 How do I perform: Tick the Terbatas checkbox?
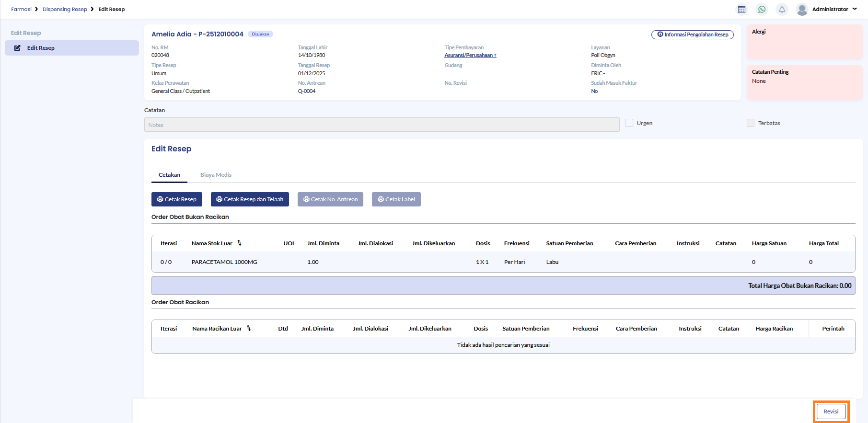pos(751,123)
